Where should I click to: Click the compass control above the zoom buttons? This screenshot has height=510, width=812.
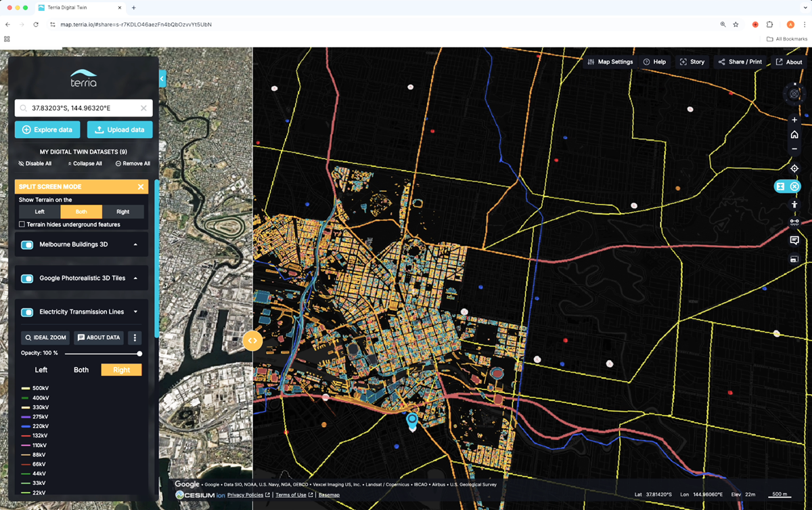[x=793, y=93]
